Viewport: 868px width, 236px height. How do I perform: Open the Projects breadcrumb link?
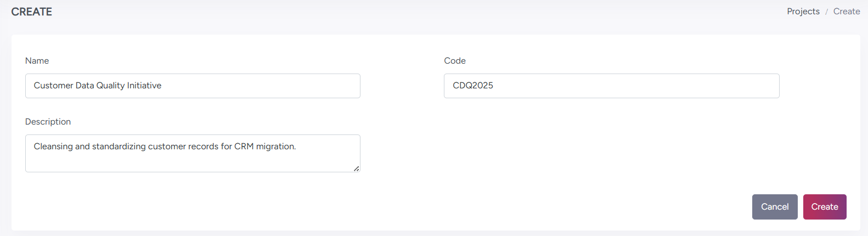coord(803,12)
